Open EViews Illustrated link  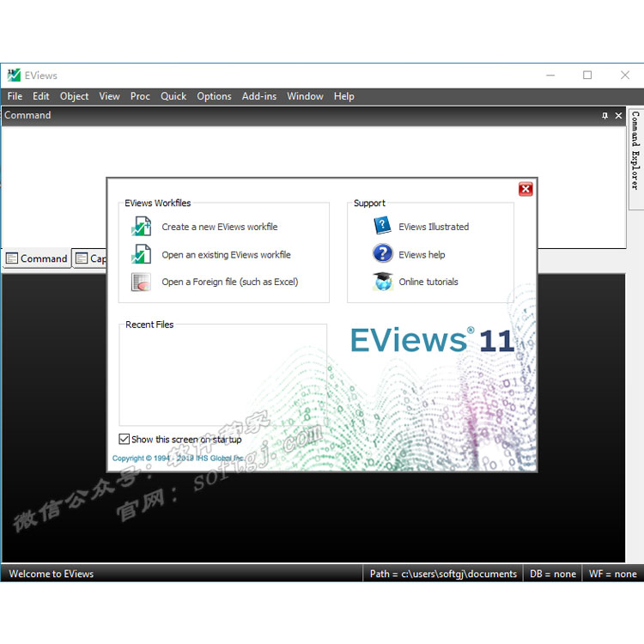coord(434,227)
